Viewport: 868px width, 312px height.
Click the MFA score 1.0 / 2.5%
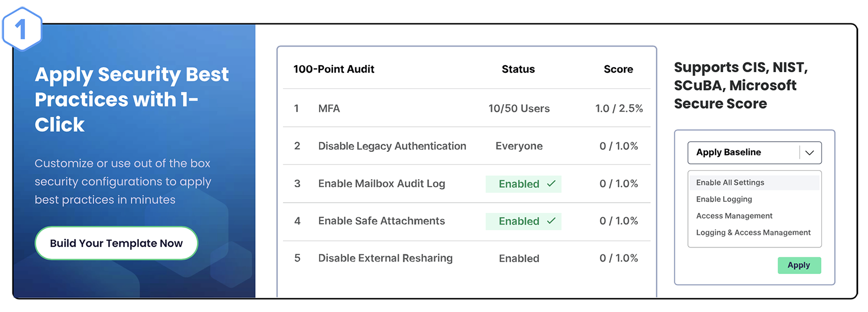618,109
